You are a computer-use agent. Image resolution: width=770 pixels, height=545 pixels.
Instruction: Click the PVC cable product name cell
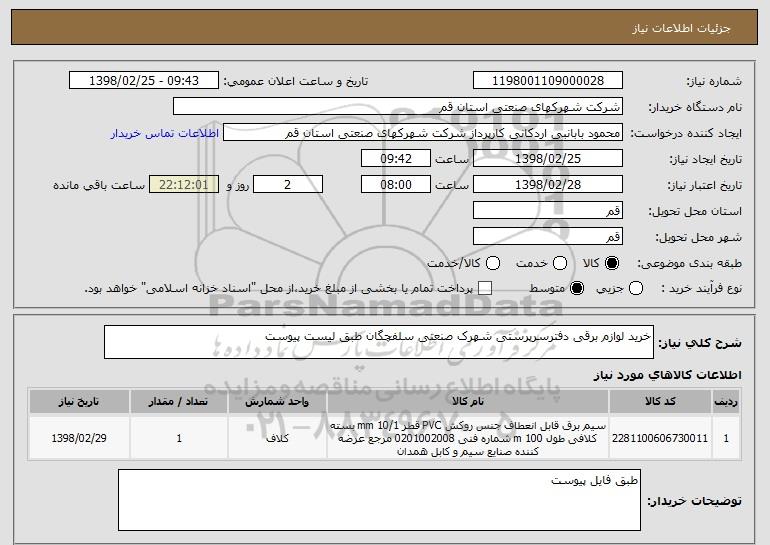(x=468, y=438)
